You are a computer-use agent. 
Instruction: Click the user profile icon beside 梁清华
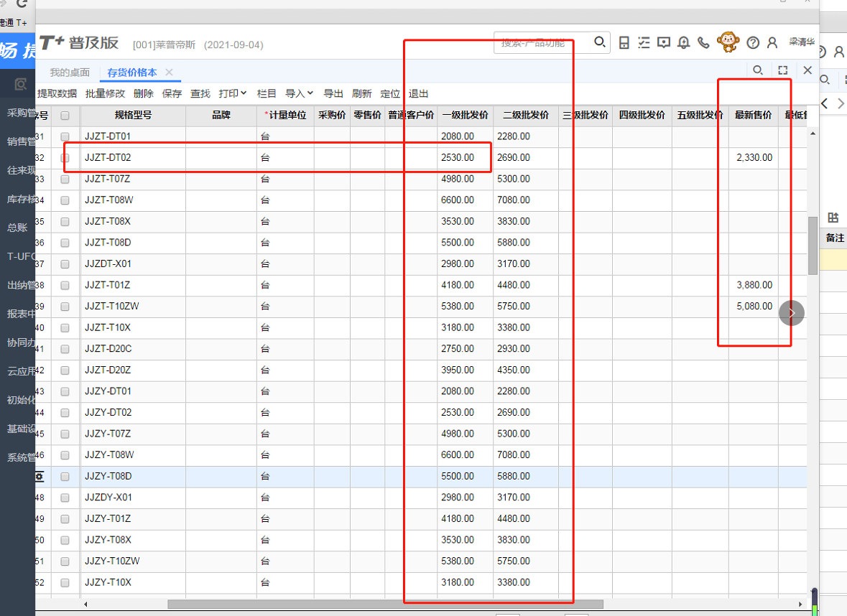[x=772, y=42]
